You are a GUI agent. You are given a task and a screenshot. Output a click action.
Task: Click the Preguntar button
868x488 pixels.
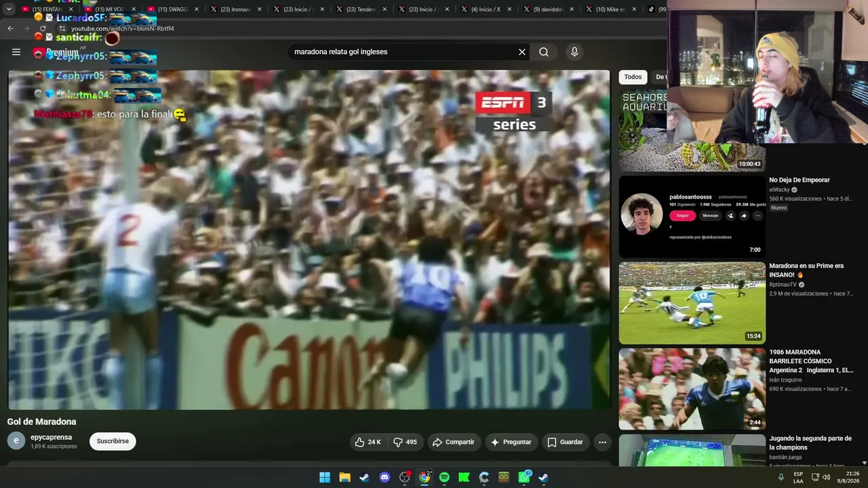[511, 442]
